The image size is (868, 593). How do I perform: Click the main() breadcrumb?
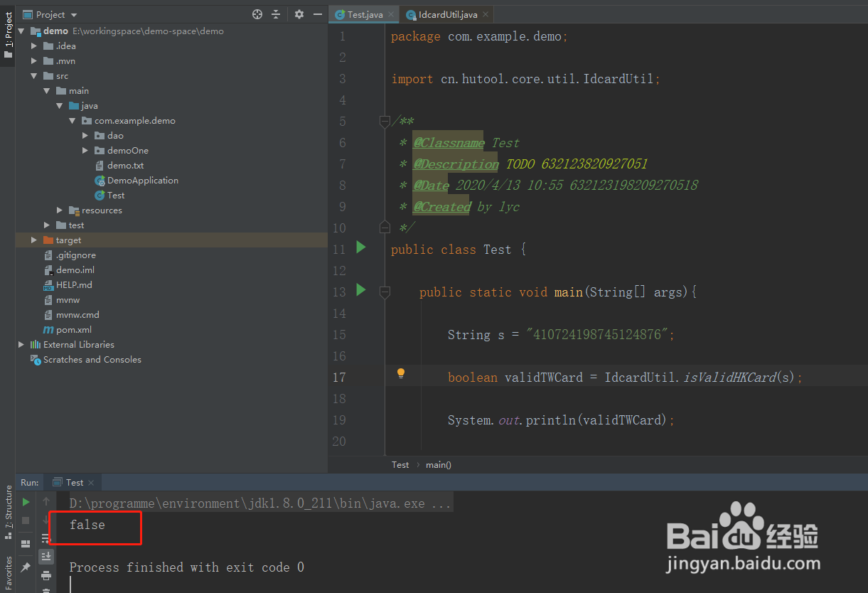(x=439, y=465)
